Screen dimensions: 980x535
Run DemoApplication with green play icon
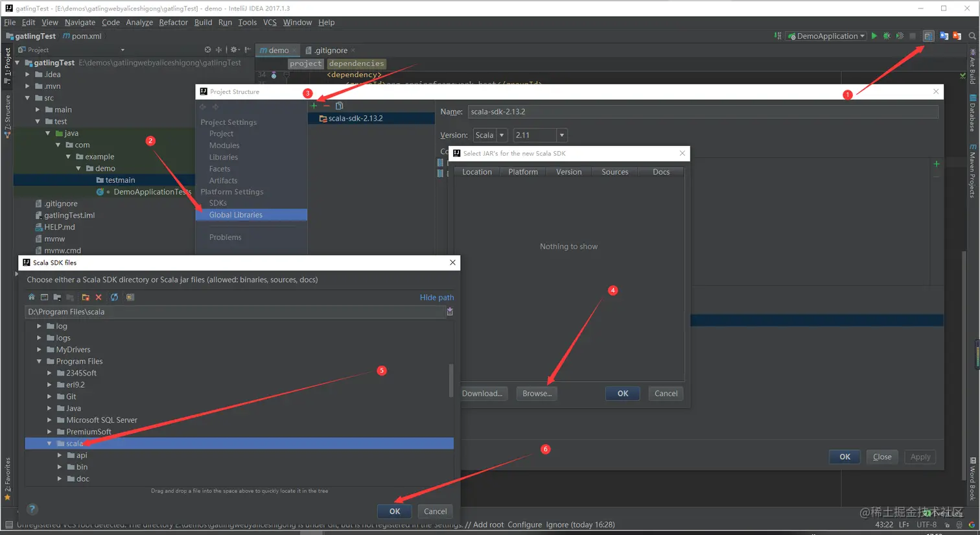(874, 36)
